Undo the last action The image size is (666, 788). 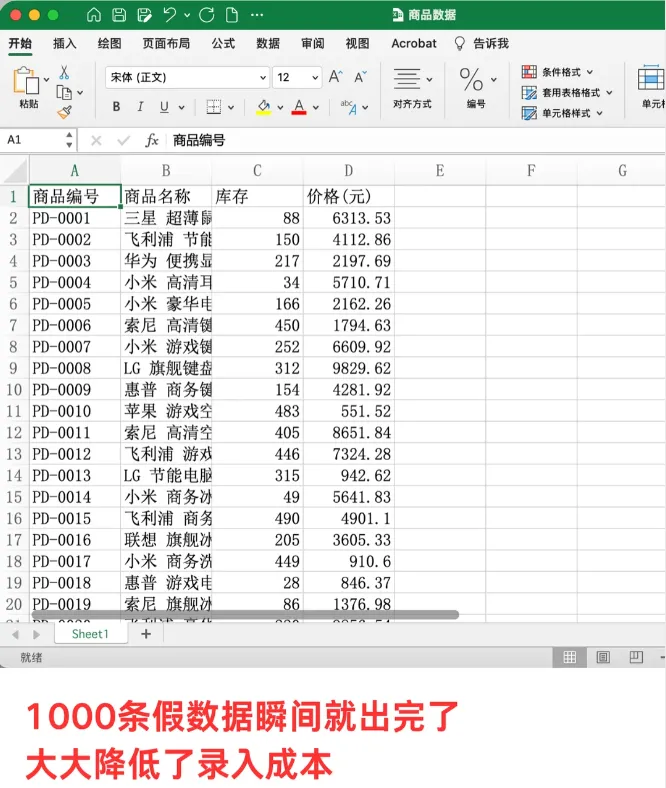[170, 15]
